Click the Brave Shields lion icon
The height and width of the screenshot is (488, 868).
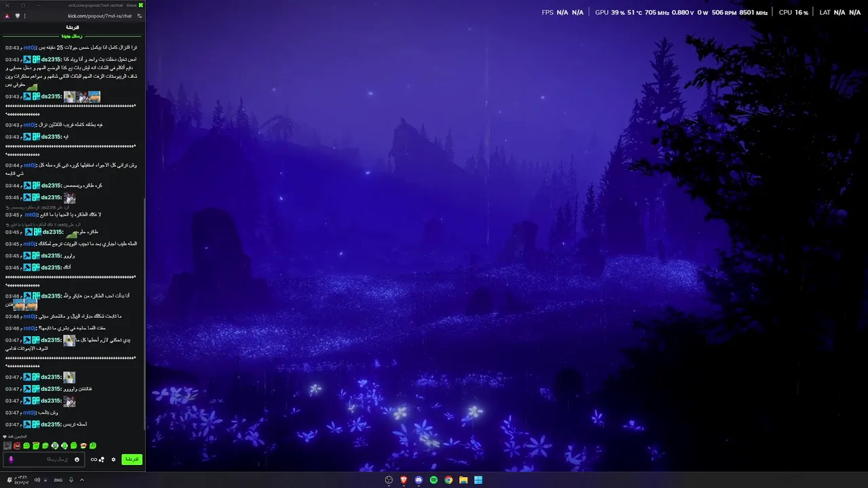(18, 16)
